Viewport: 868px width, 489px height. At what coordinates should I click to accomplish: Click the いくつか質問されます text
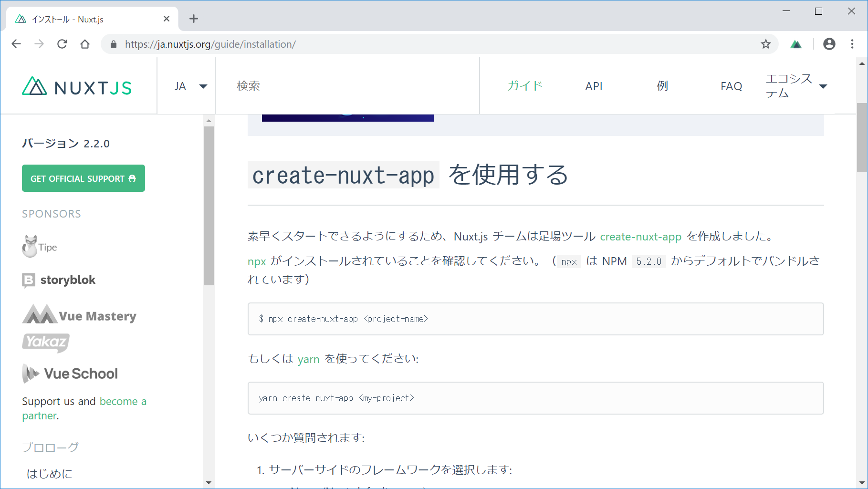point(306,438)
